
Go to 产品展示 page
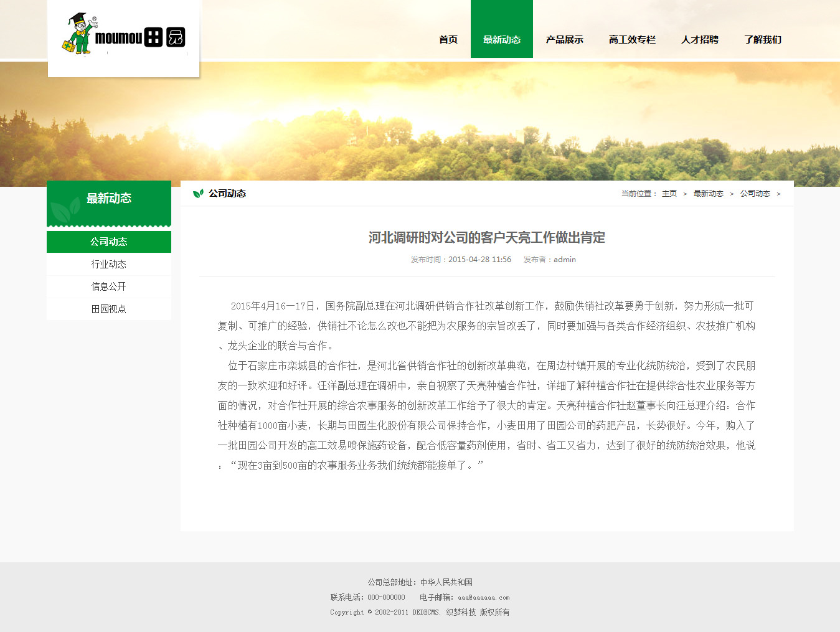pos(564,39)
